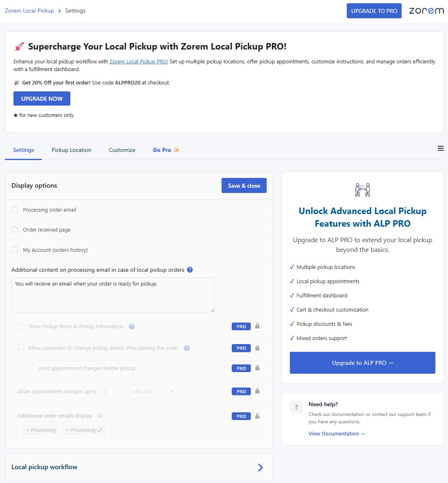Image resolution: width=448 pixels, height=483 pixels.
Task: Click the UPGRADE NOW button
Action: [x=41, y=99]
